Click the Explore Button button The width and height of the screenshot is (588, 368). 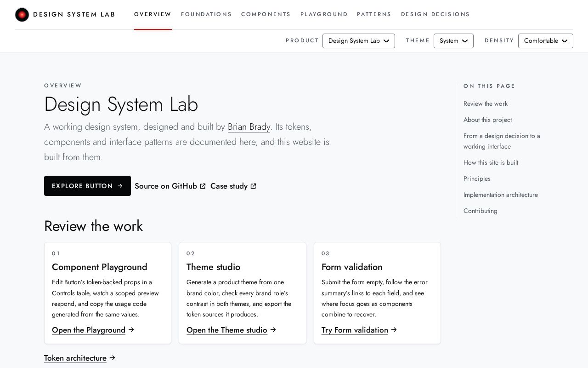87,186
